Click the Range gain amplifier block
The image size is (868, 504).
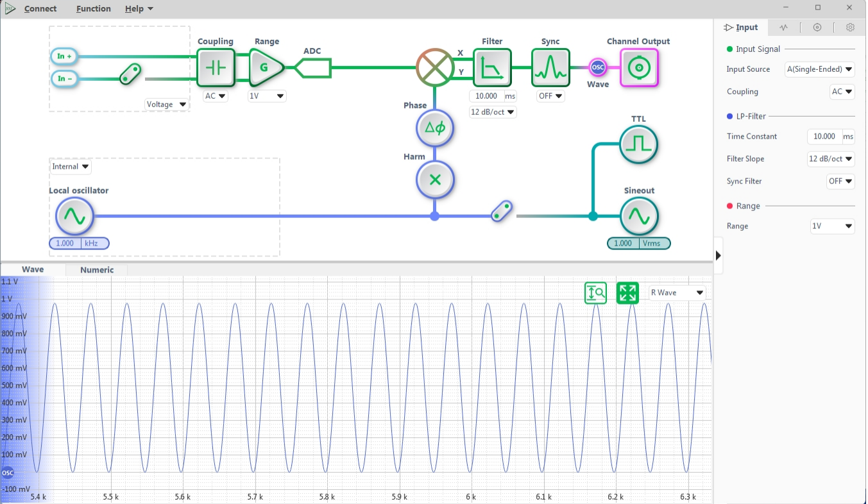pyautogui.click(x=266, y=67)
